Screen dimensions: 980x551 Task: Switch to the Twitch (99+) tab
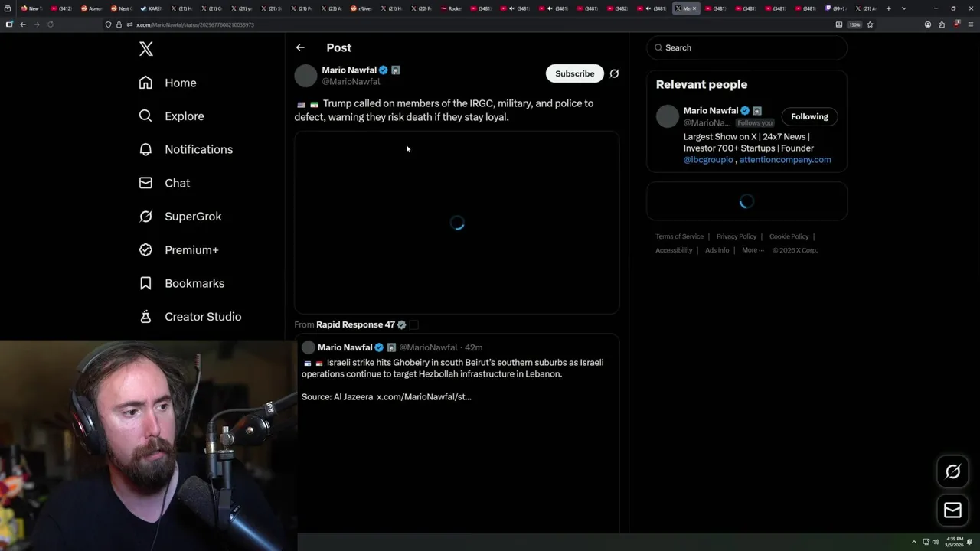pyautogui.click(x=835, y=8)
